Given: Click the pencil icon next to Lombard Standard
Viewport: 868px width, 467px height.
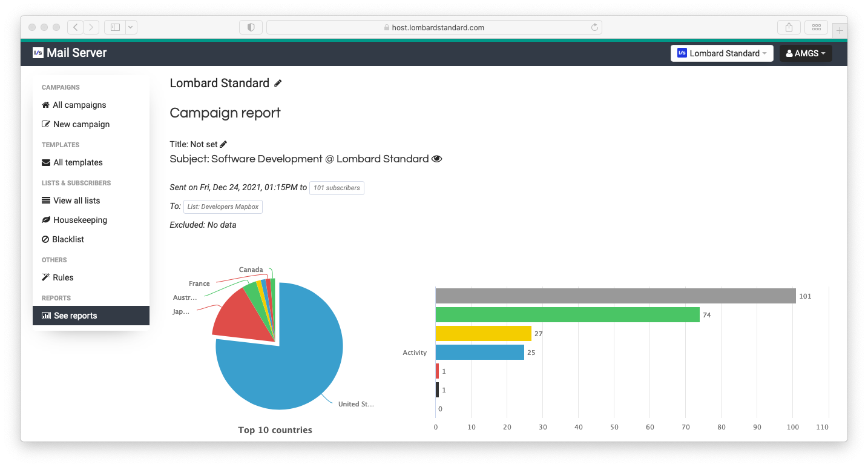Looking at the screenshot, I should click(278, 84).
